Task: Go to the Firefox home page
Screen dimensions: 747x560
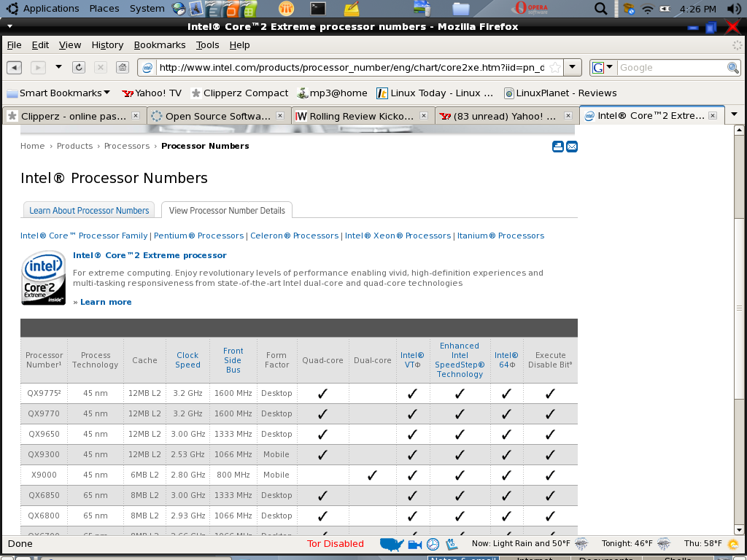Action: click(x=123, y=68)
